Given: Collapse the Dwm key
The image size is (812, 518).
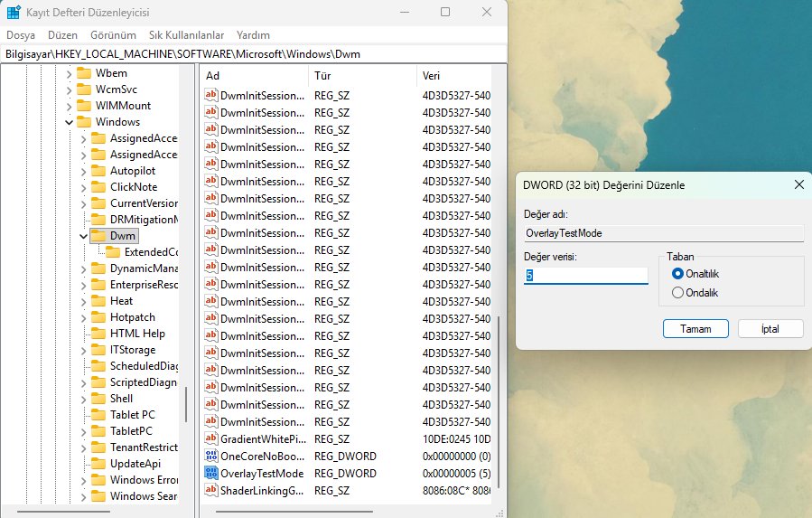Looking at the screenshot, I should click(x=83, y=236).
